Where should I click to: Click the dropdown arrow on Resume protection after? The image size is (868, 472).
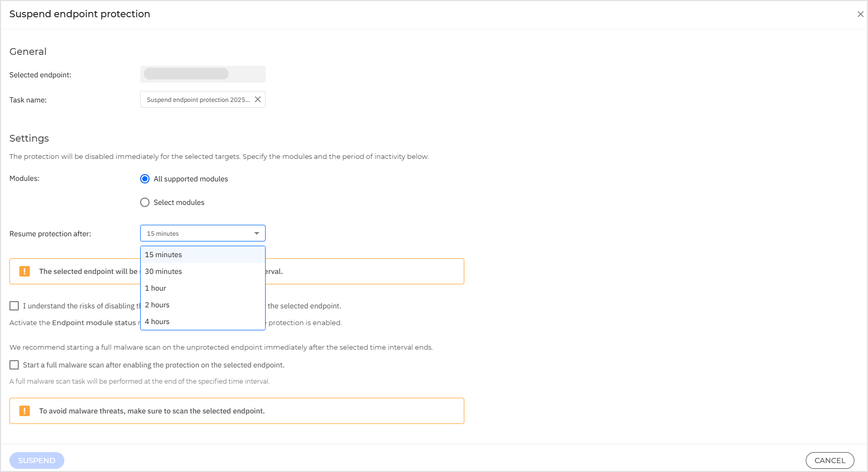click(257, 233)
